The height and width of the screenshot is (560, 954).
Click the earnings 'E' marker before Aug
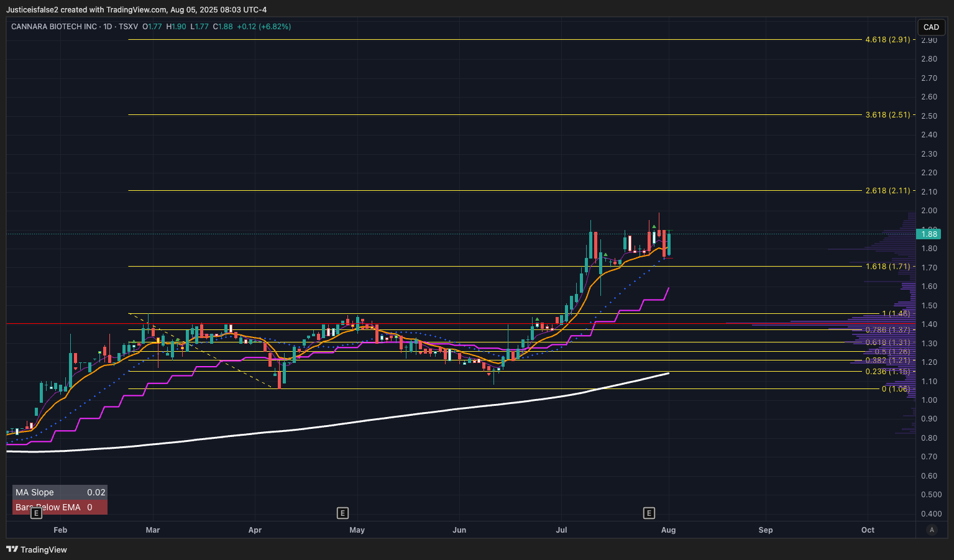(649, 513)
